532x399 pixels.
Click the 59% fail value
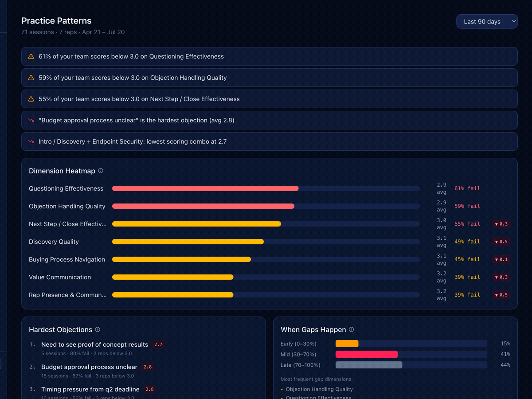467,206
